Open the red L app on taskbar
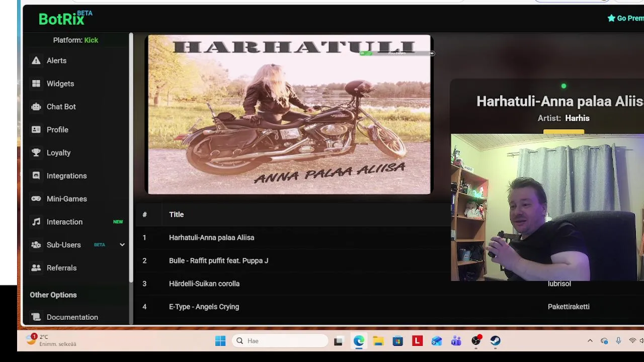The image size is (644, 362). [417, 341]
